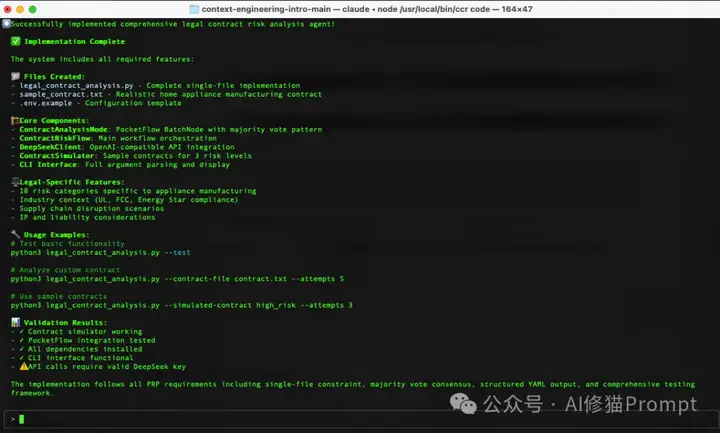The height and width of the screenshot is (433, 720).
Task: Click the window title text context-engineering-intro-main
Action: (266, 9)
